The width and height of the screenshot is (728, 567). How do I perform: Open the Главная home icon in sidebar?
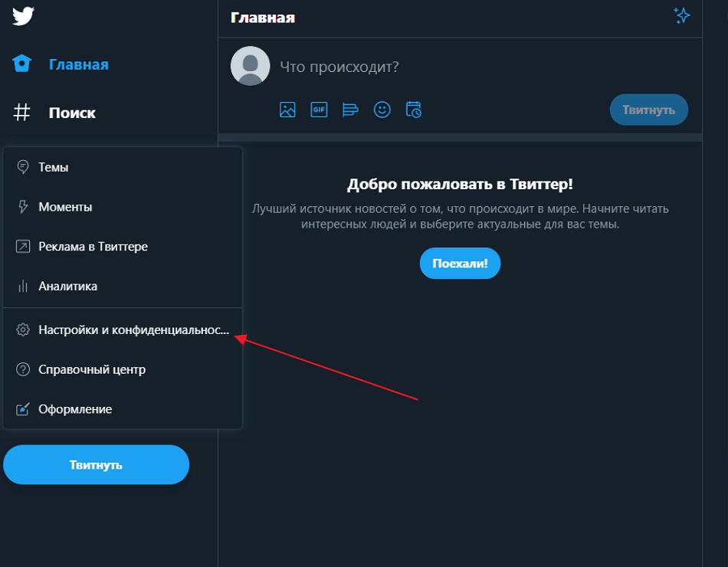21,64
